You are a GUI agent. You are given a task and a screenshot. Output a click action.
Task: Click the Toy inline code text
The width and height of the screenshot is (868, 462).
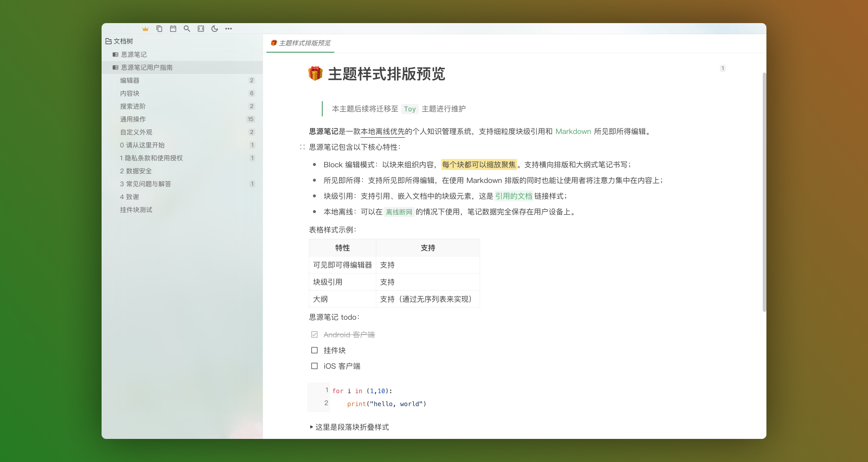click(x=410, y=109)
